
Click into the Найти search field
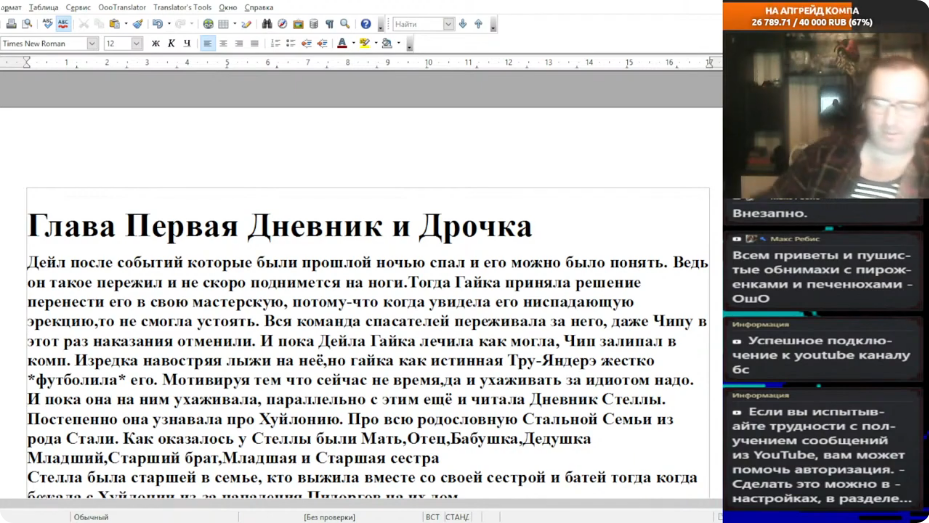[x=416, y=24]
